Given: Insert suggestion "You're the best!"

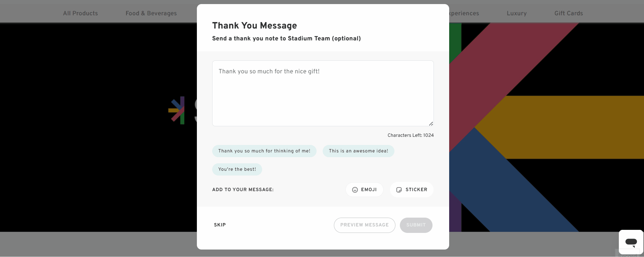Looking at the screenshot, I should pyautogui.click(x=237, y=169).
